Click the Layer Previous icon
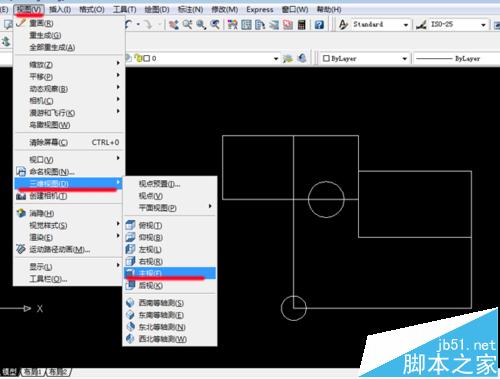This screenshot has width=500, height=379. (302, 58)
